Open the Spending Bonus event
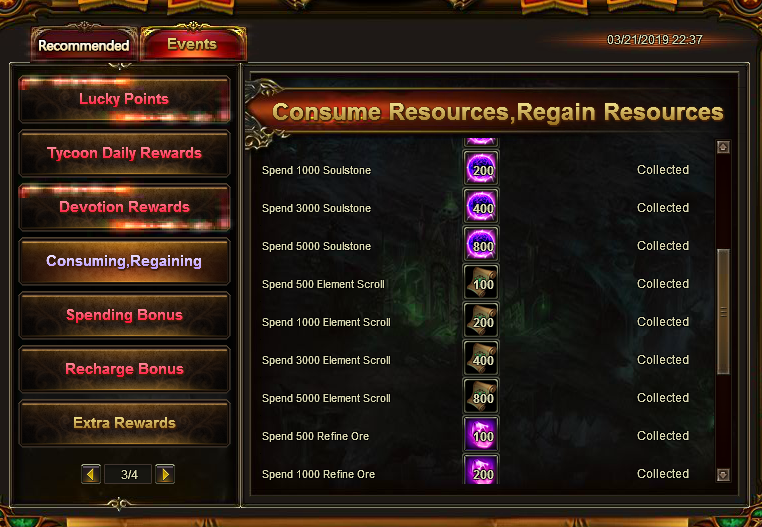The width and height of the screenshot is (762, 527). pyautogui.click(x=124, y=315)
